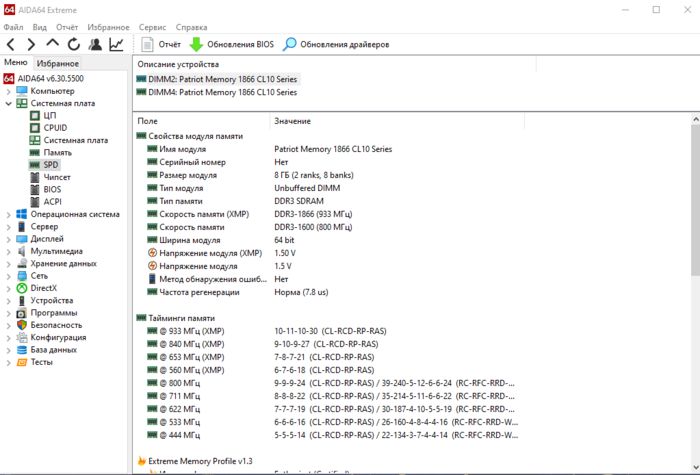Select the SPD tree item
This screenshot has height=475, width=700.
click(50, 165)
